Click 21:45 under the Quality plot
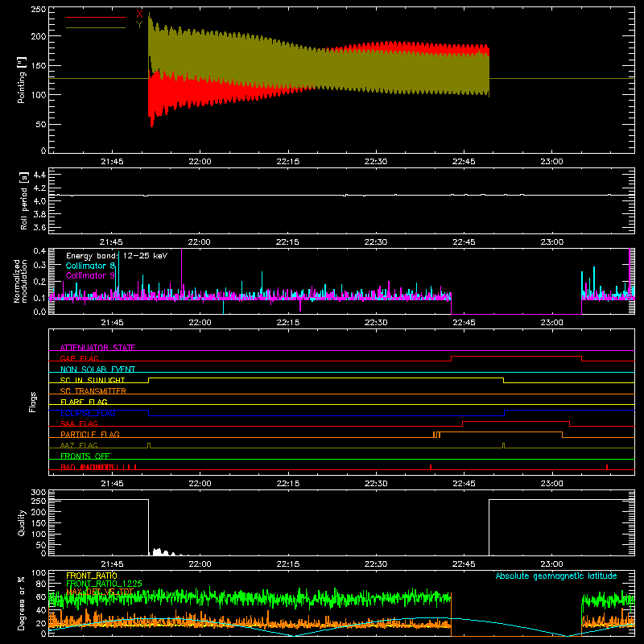Screen dimensions: 644x644 (112, 564)
